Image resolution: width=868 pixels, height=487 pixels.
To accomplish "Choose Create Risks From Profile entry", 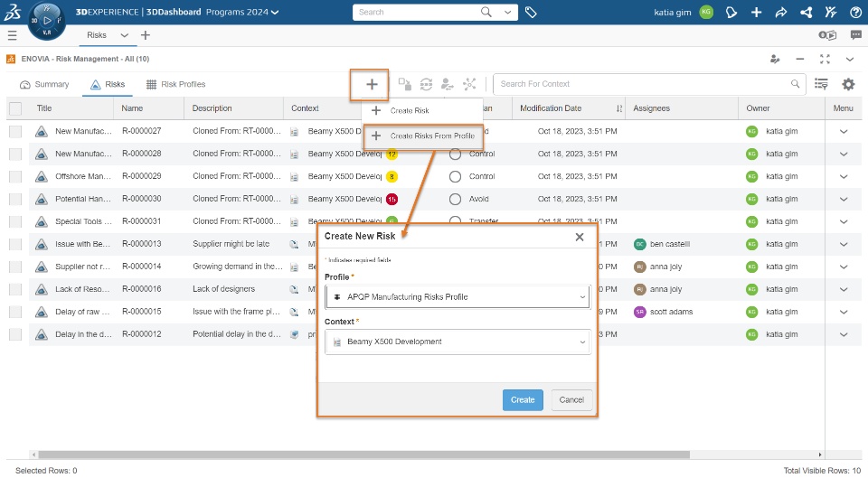I will (423, 136).
